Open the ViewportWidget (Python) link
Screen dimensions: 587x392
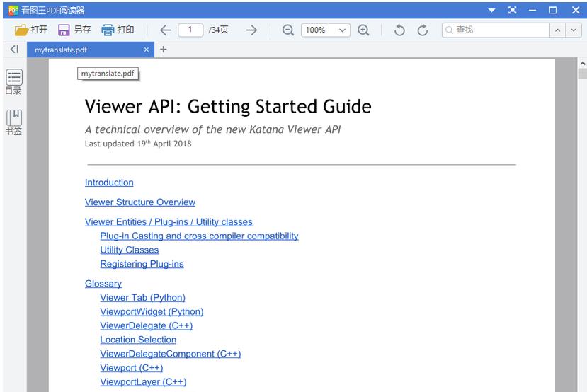pos(152,311)
